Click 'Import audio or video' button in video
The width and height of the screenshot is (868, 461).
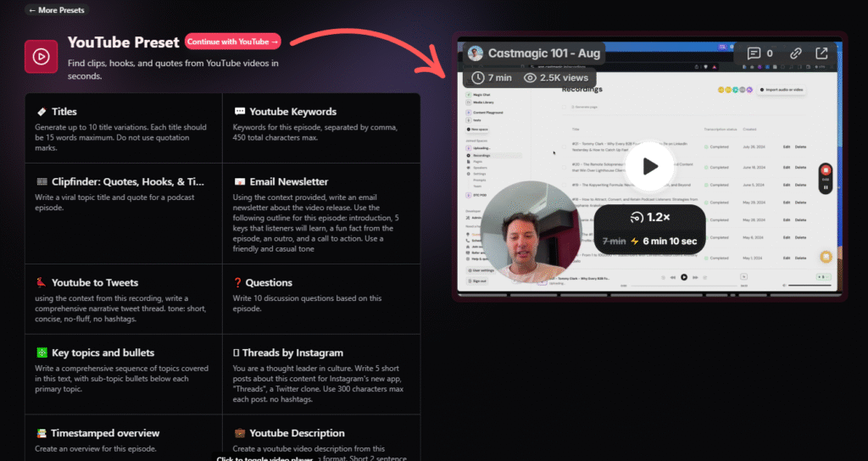click(782, 90)
